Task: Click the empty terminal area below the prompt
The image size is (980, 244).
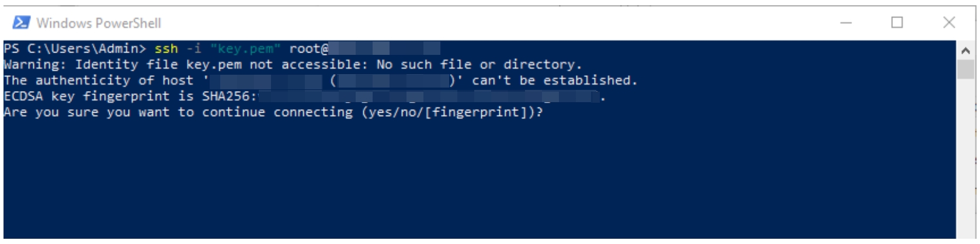Action: pos(467,181)
